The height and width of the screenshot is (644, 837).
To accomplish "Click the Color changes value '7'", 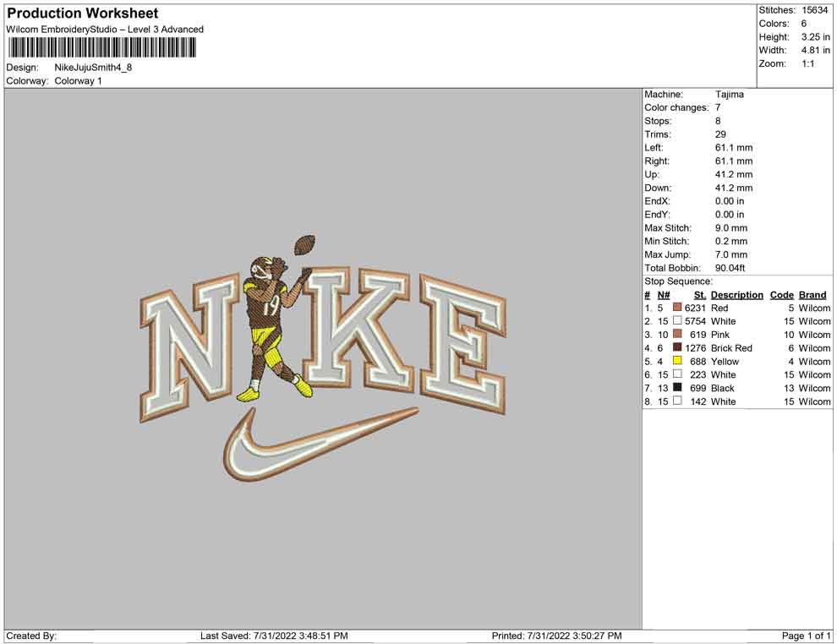I will click(718, 108).
